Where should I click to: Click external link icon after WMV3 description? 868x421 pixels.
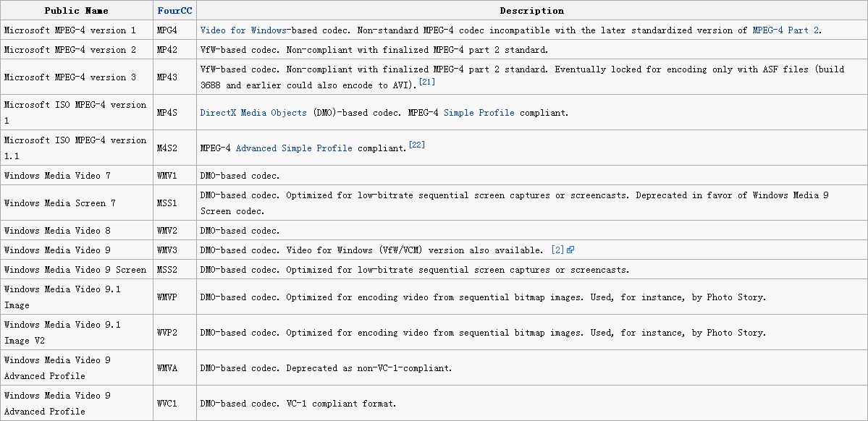pyautogui.click(x=570, y=250)
